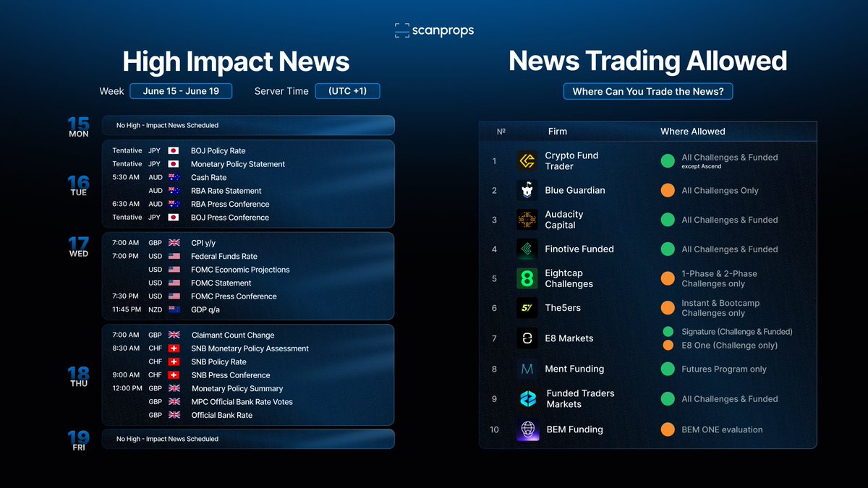Click the Japan flag beside BOJ Policy Rate

[174, 151]
